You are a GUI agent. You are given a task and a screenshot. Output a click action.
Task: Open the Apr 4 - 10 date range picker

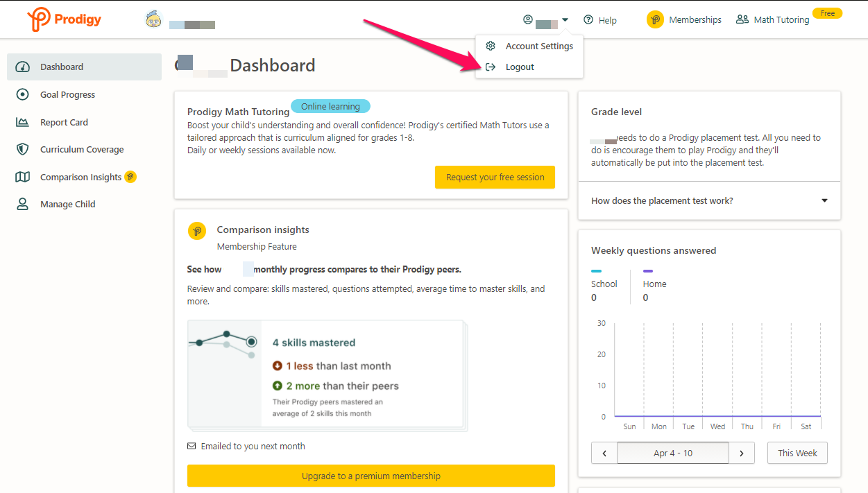coord(673,453)
